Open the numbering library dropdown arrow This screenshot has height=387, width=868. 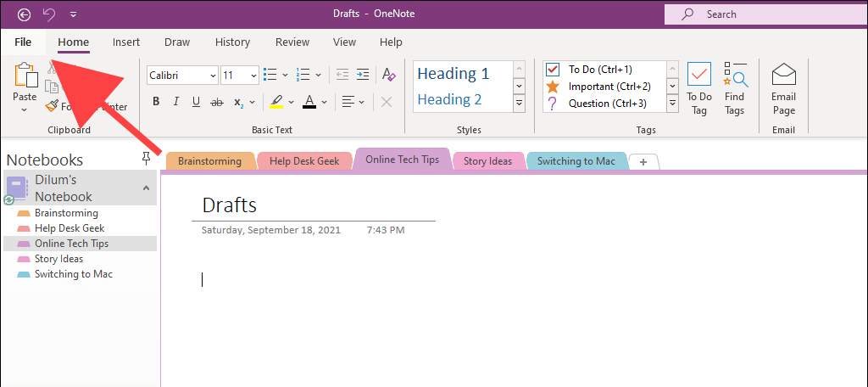[x=319, y=75]
